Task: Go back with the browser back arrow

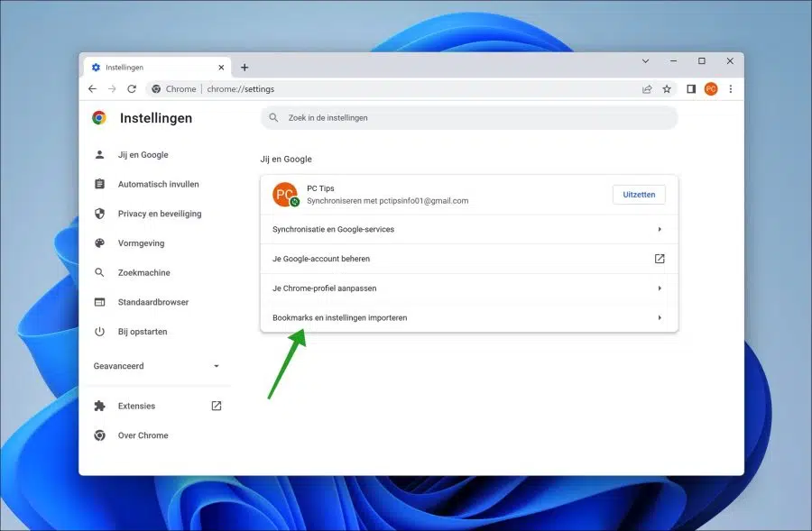Action: click(92, 89)
